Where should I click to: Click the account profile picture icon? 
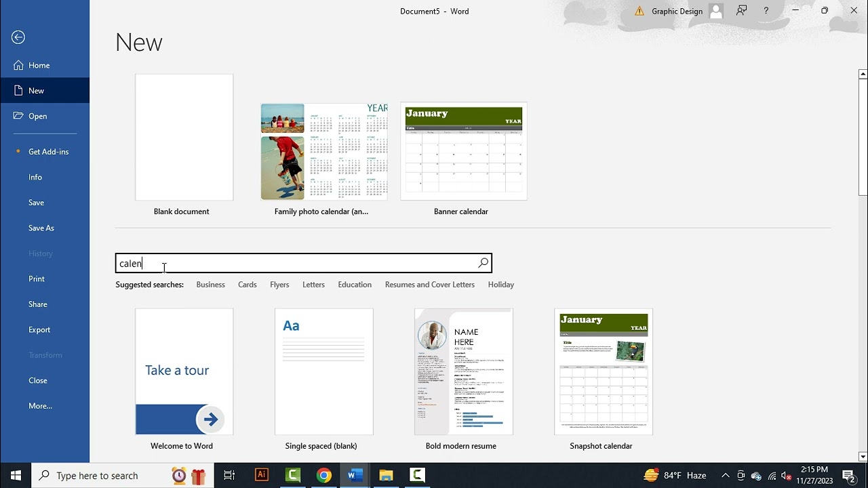click(715, 11)
